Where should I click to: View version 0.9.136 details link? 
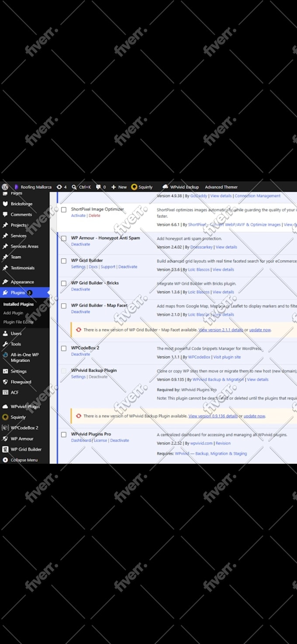click(213, 416)
